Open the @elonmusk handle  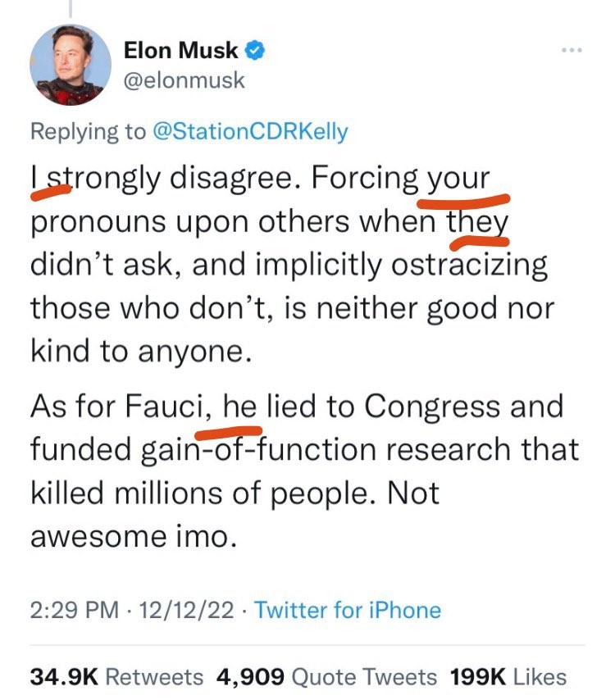[184, 80]
